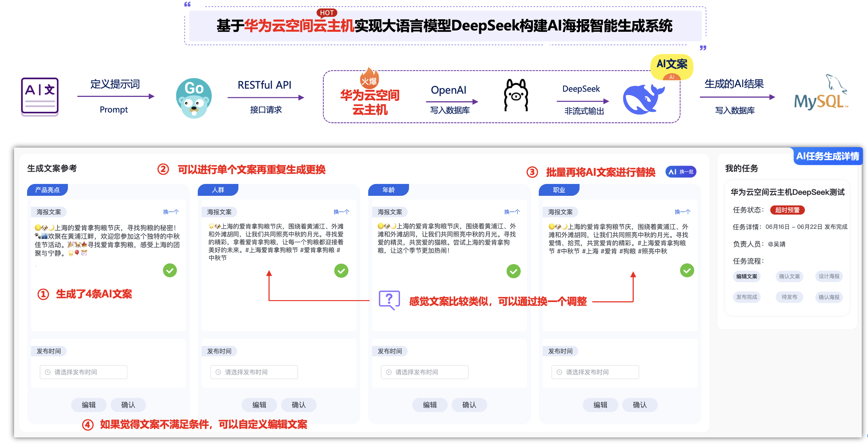
Task: Click the green checkmark in 人群 card
Action: coord(341,271)
